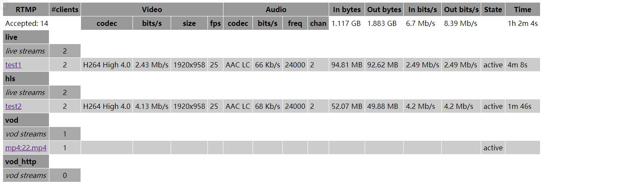Click the vod_http application label
Screen dimensions: 644x184
21,162
